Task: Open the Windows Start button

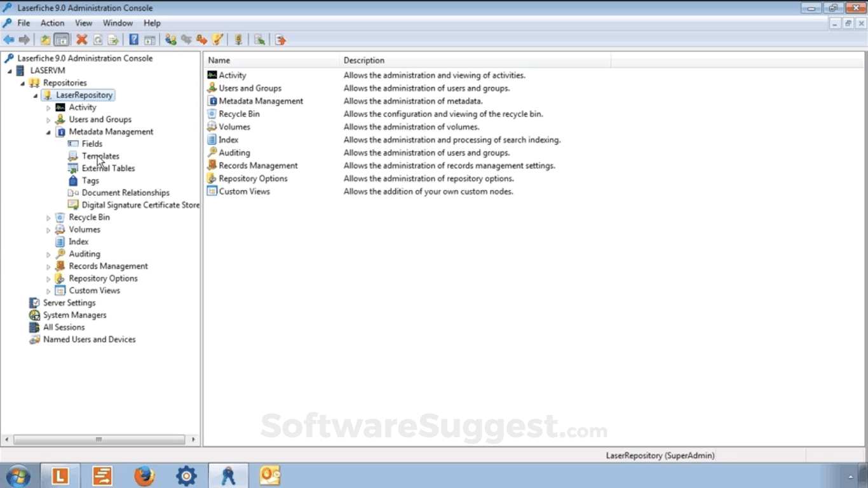Action: click(18, 475)
